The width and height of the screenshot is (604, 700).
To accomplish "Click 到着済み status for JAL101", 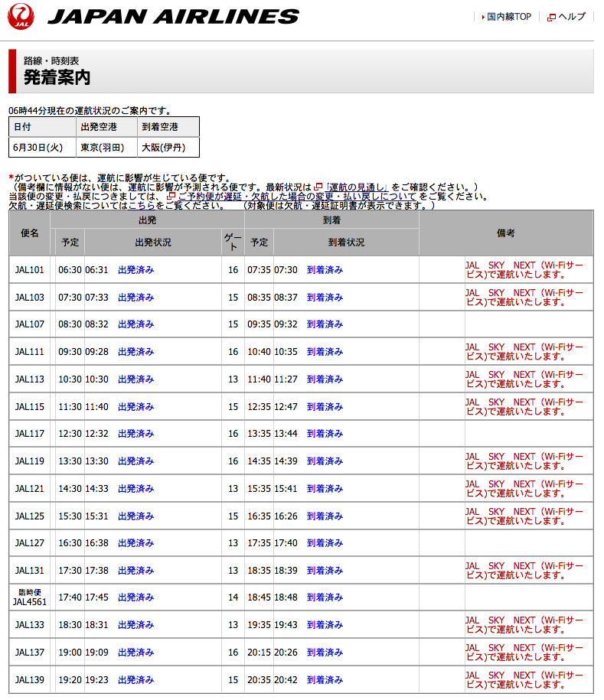I will point(325,270).
